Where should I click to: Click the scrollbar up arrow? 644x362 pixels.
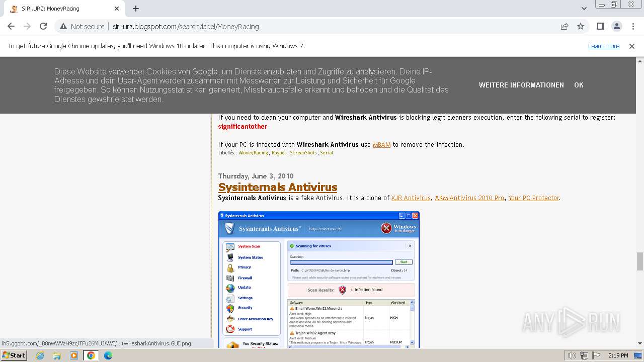pyautogui.click(x=640, y=61)
